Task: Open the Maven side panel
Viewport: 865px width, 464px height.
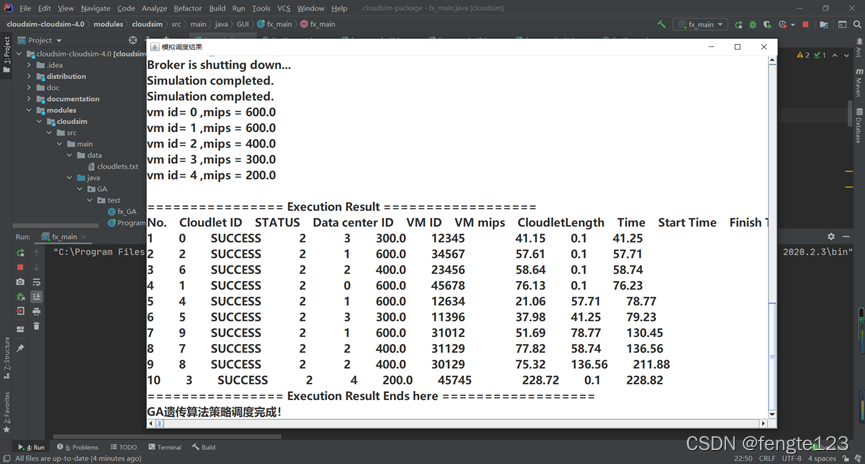Action: pyautogui.click(x=859, y=82)
